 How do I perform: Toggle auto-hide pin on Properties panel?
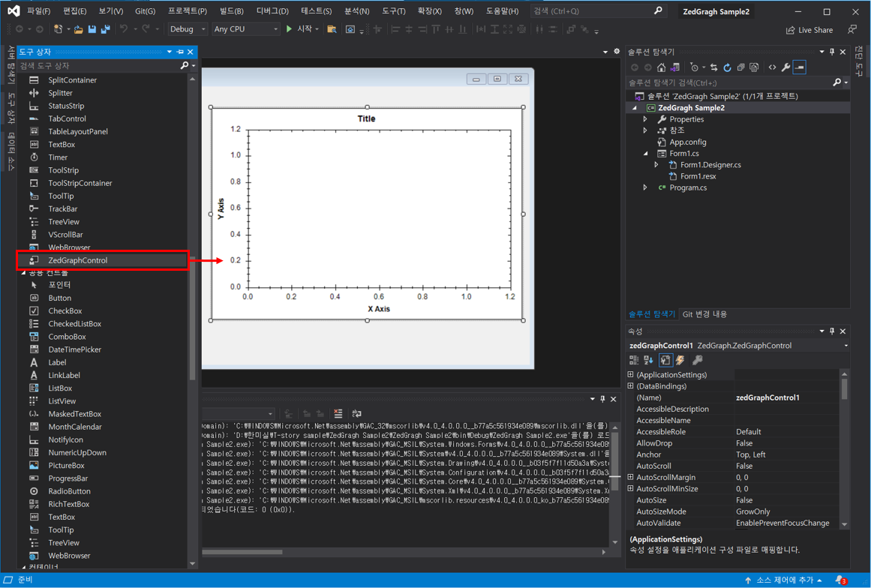pos(832,331)
